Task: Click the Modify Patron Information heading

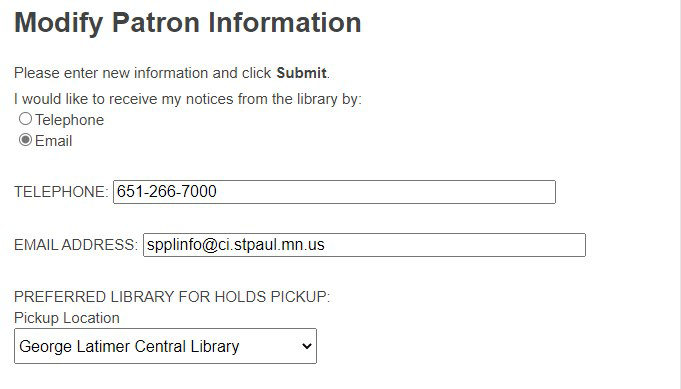Action: (x=187, y=23)
